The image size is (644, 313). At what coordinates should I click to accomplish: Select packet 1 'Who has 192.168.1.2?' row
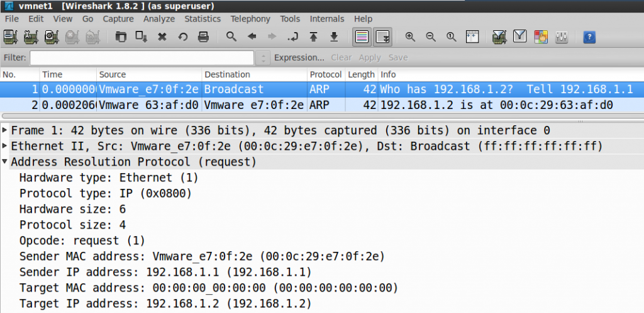pyautogui.click(x=322, y=89)
